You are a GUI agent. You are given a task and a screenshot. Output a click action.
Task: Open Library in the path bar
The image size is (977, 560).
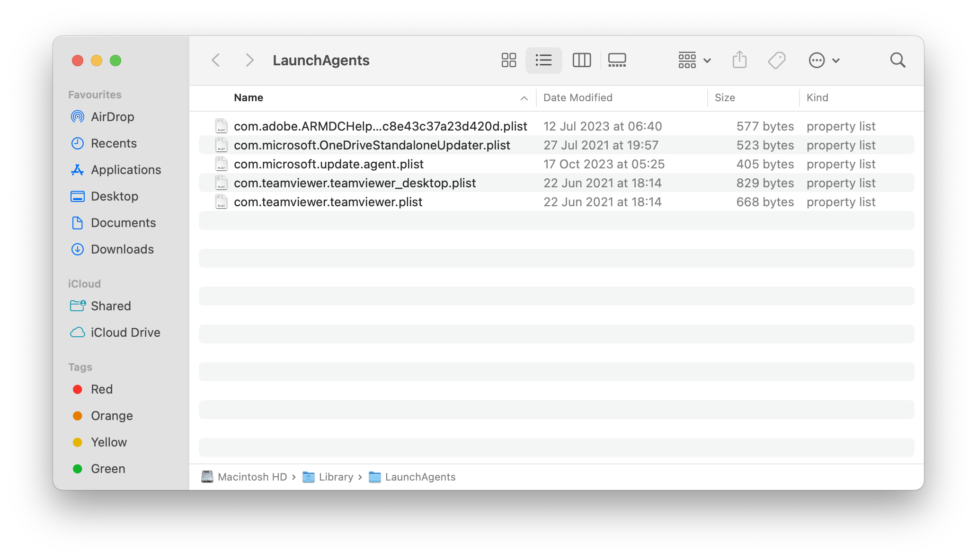(x=335, y=477)
